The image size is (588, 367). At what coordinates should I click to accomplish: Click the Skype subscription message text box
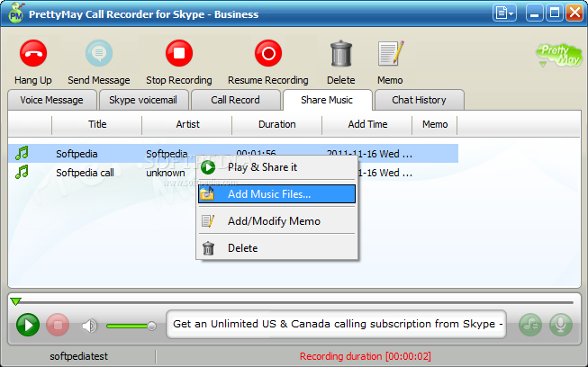(337, 324)
